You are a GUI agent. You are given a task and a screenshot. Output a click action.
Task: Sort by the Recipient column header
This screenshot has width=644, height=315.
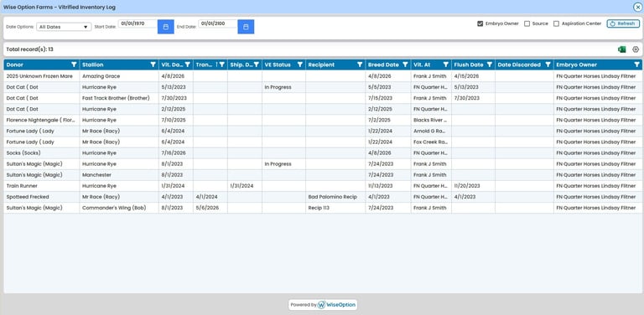(x=321, y=65)
